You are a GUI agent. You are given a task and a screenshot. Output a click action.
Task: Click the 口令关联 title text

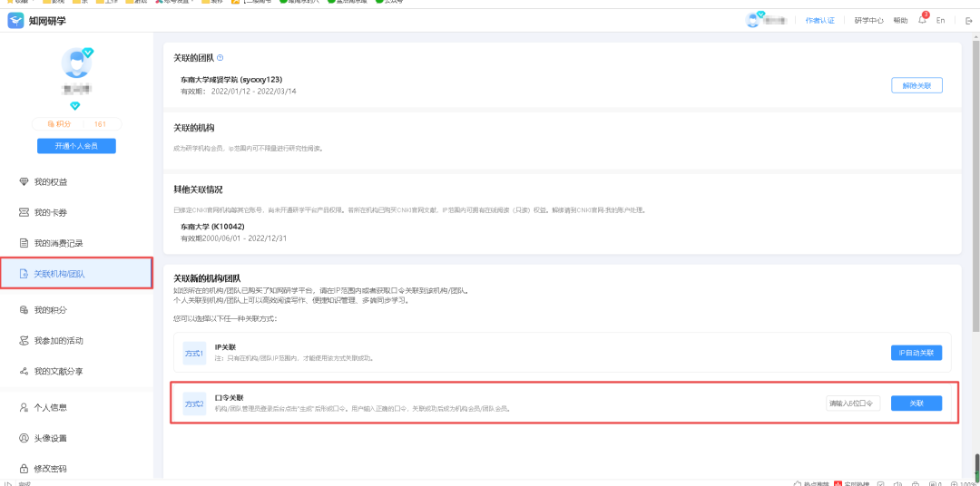pyautogui.click(x=229, y=398)
